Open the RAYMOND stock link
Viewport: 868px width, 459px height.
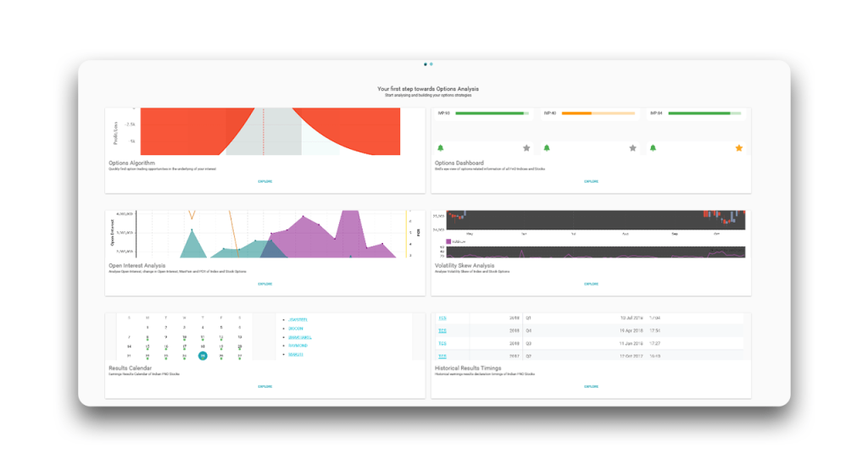tap(298, 346)
